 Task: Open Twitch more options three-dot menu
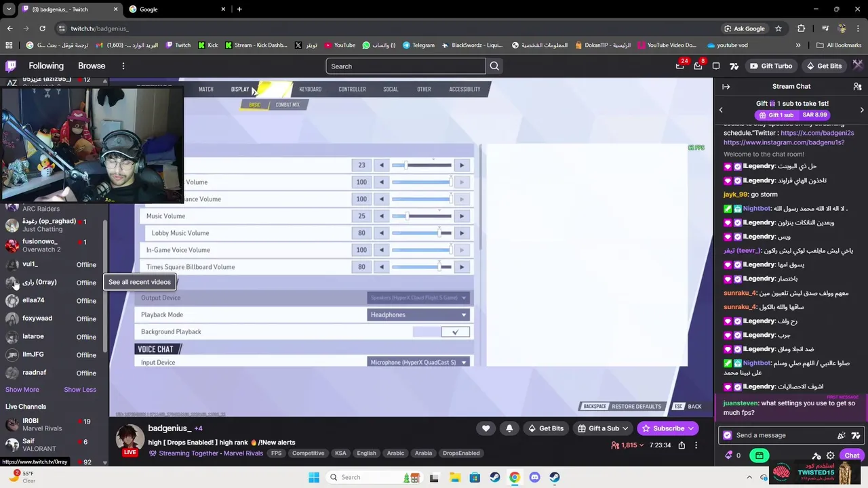(x=123, y=66)
